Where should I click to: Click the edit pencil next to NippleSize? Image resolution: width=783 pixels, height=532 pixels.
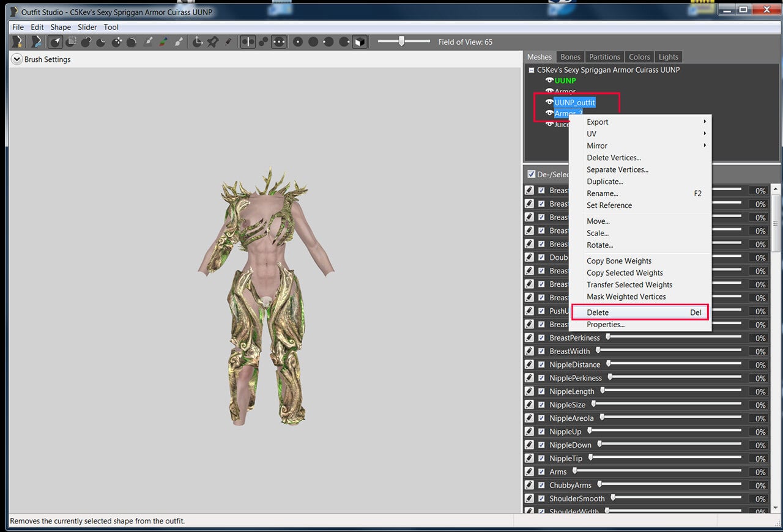point(530,405)
